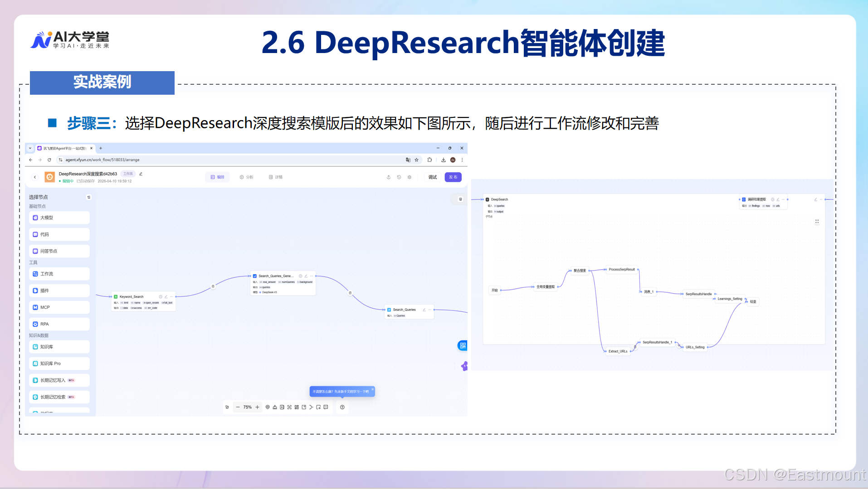868x489 pixels.
Task: Zoom in with the plus button
Action: coord(258,407)
